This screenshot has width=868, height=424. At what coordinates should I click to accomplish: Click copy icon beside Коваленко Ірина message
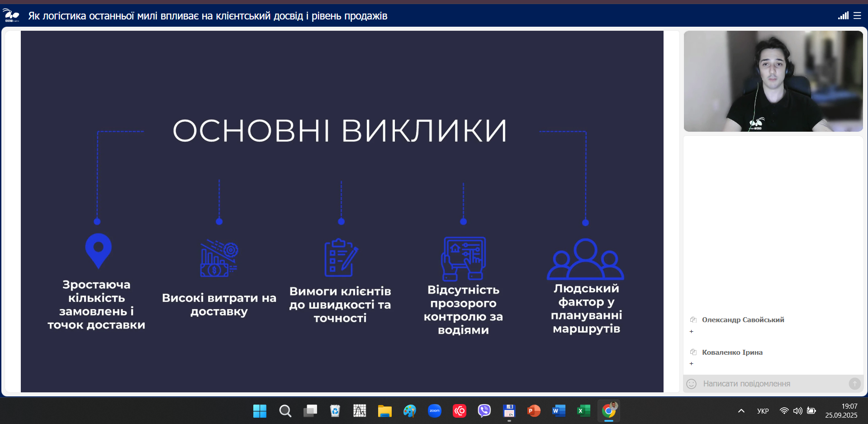tap(693, 352)
